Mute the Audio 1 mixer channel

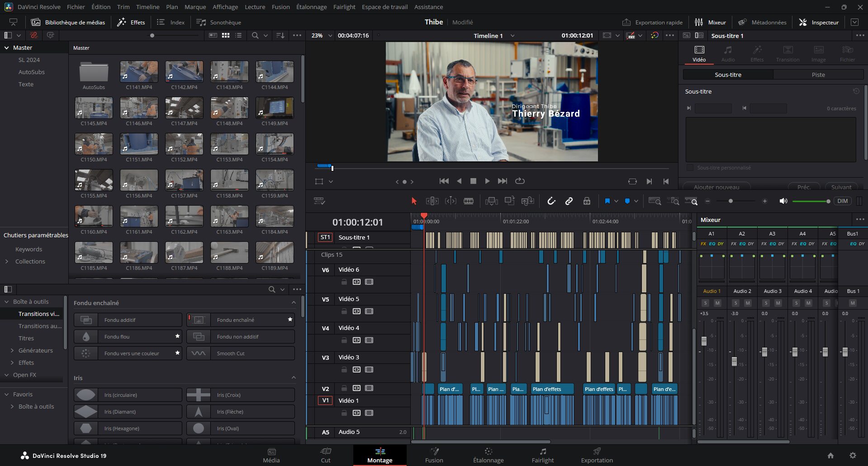pos(717,303)
